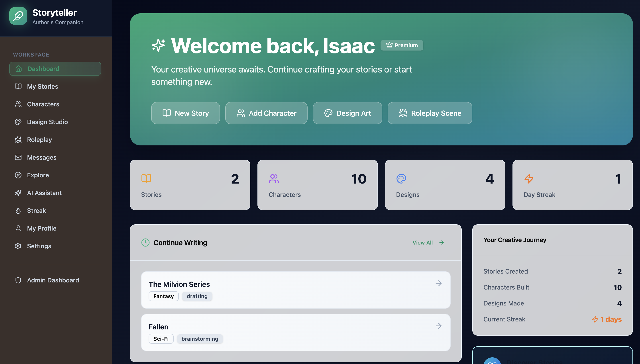640x364 pixels.
Task: Open the Explore compass icon
Action: 18,175
